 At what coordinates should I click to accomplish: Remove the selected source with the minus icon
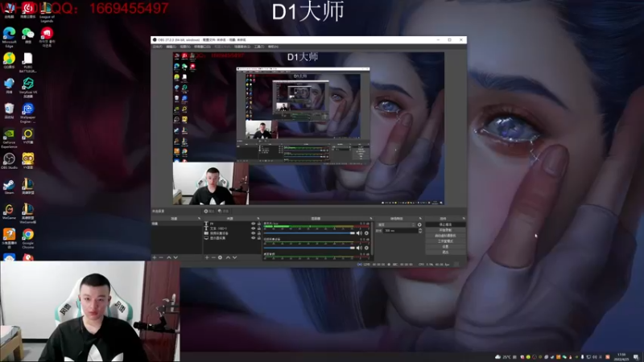click(213, 257)
